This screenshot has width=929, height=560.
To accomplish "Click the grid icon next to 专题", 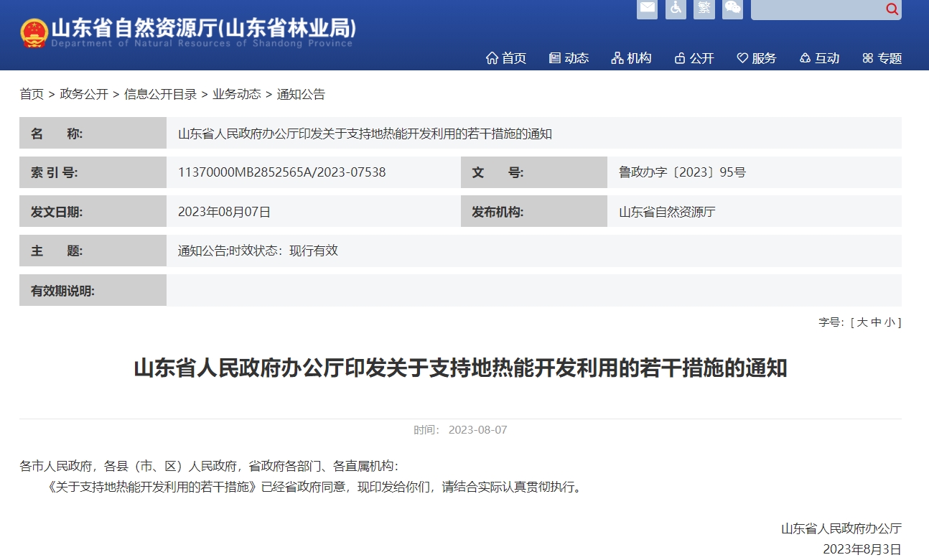I will pos(868,58).
